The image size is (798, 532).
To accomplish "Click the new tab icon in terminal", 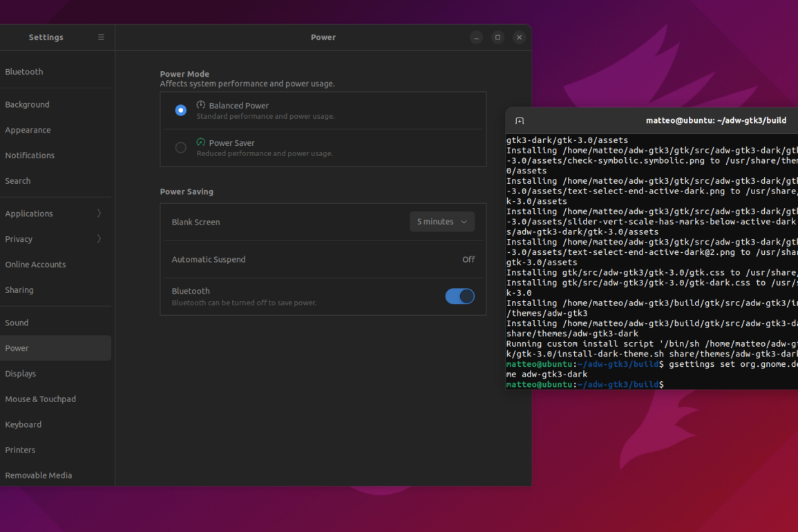I will [520, 121].
